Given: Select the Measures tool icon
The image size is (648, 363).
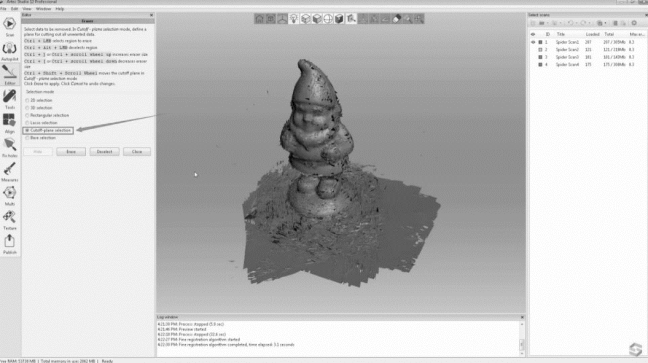Looking at the screenshot, I should (x=10, y=171).
